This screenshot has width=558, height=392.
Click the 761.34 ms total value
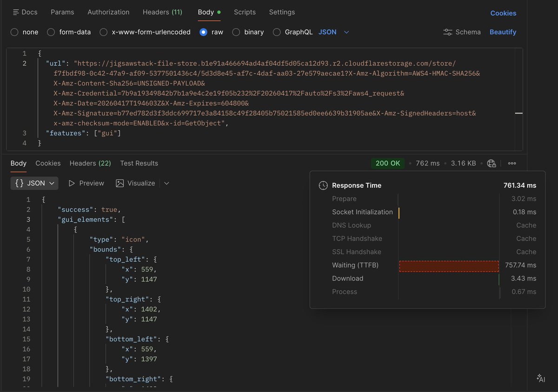tap(520, 186)
